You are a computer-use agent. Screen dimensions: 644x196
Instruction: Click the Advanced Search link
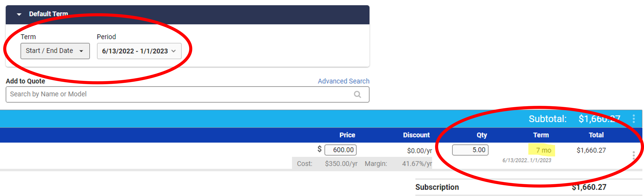344,81
